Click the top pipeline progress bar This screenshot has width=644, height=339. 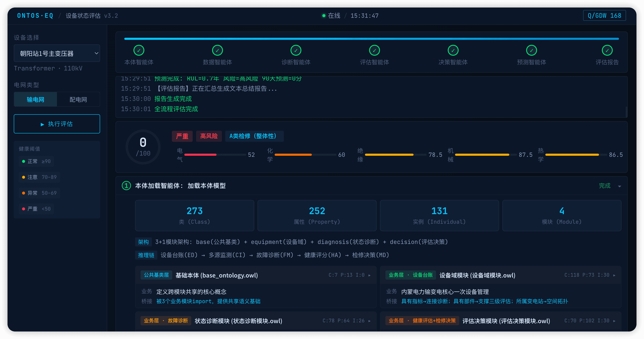click(371, 39)
